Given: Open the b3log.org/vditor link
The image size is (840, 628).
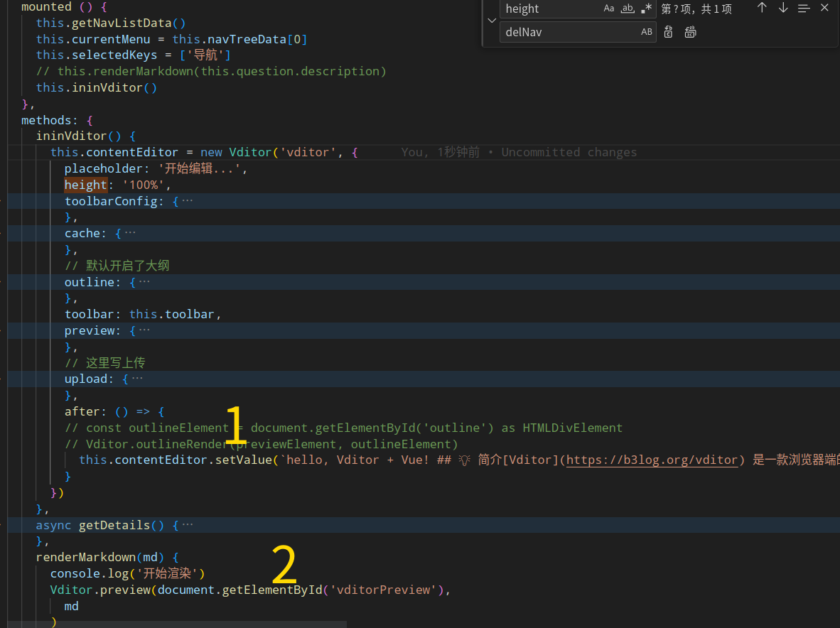Looking at the screenshot, I should pos(652,460).
